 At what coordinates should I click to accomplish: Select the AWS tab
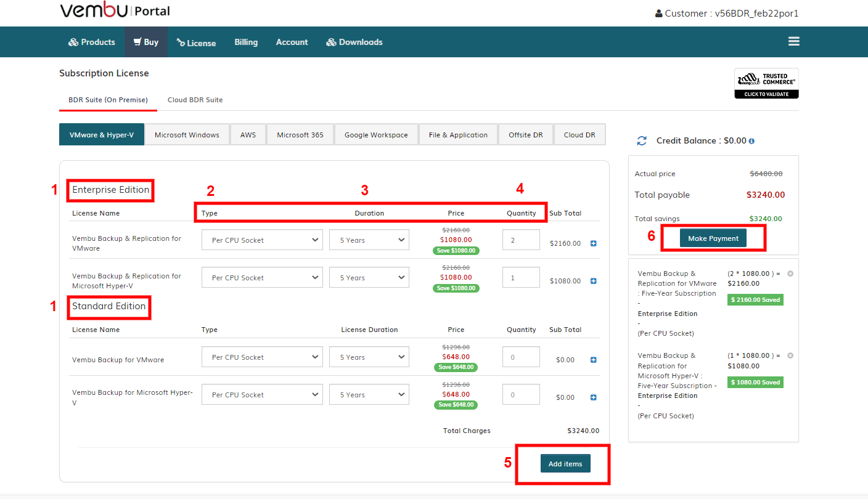coord(248,135)
